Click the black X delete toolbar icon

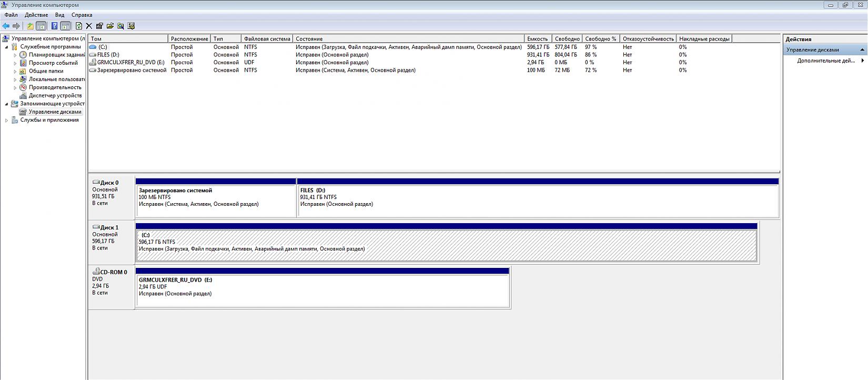tap(89, 26)
